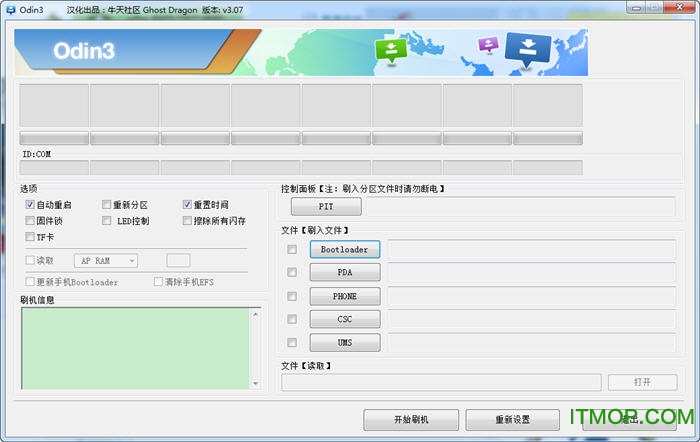Check the box beside UMS
This screenshot has width=700, height=442.
point(292,342)
